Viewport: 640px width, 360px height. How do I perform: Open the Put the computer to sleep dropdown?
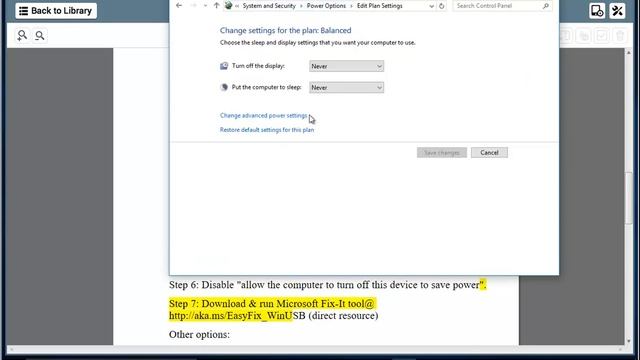click(x=346, y=87)
